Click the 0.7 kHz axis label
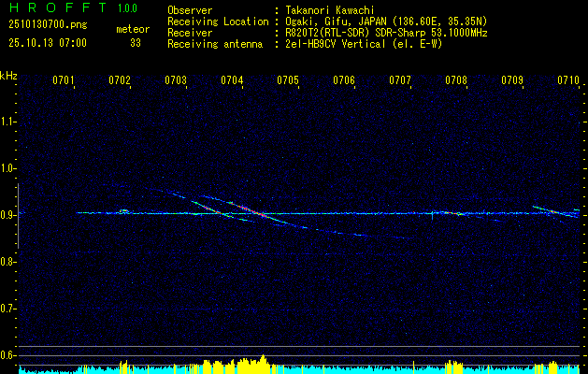 point(7,309)
